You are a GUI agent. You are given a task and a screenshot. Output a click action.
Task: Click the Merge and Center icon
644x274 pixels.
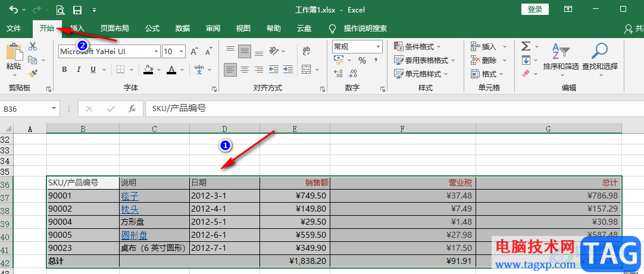(307, 70)
